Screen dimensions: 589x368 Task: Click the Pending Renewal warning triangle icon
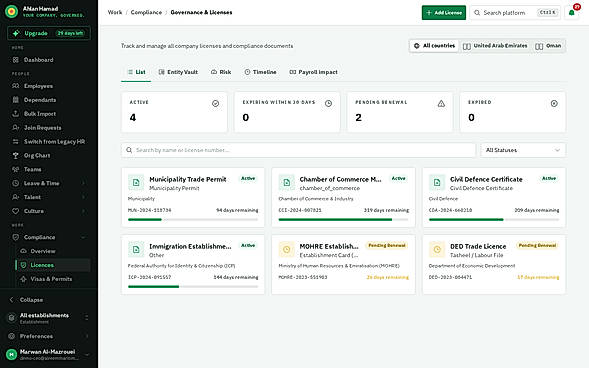pyautogui.click(x=441, y=104)
